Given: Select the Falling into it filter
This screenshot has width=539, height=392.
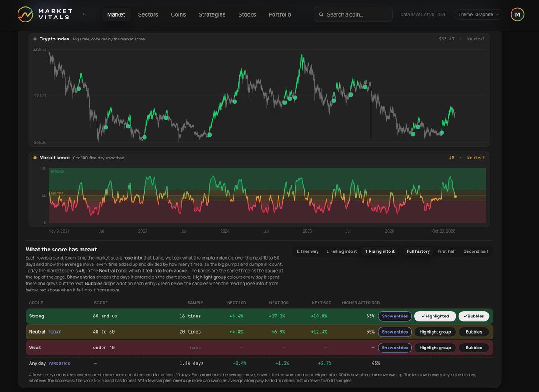Looking at the screenshot, I should click(342, 251).
